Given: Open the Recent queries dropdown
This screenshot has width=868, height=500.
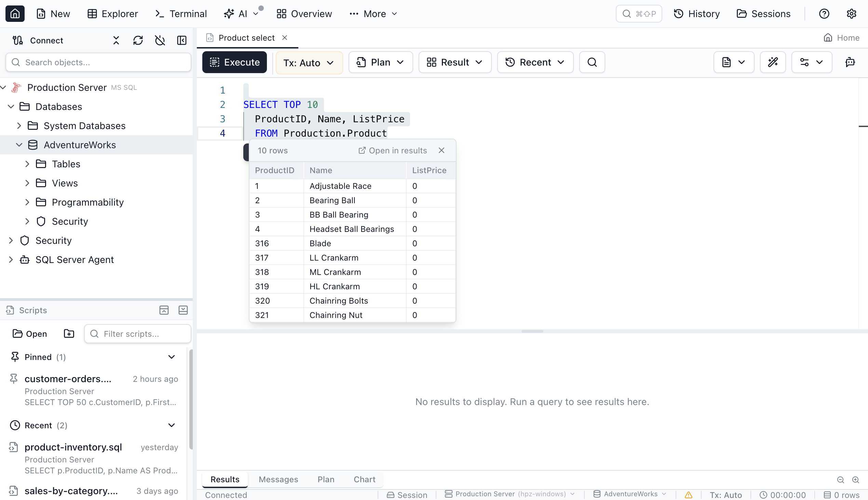Looking at the screenshot, I should point(535,62).
